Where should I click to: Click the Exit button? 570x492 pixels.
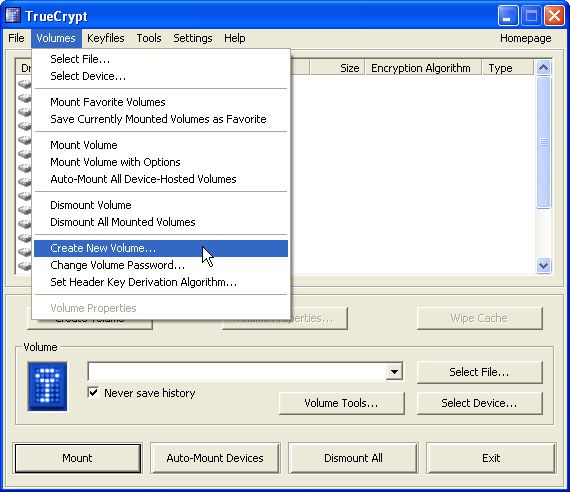491,458
